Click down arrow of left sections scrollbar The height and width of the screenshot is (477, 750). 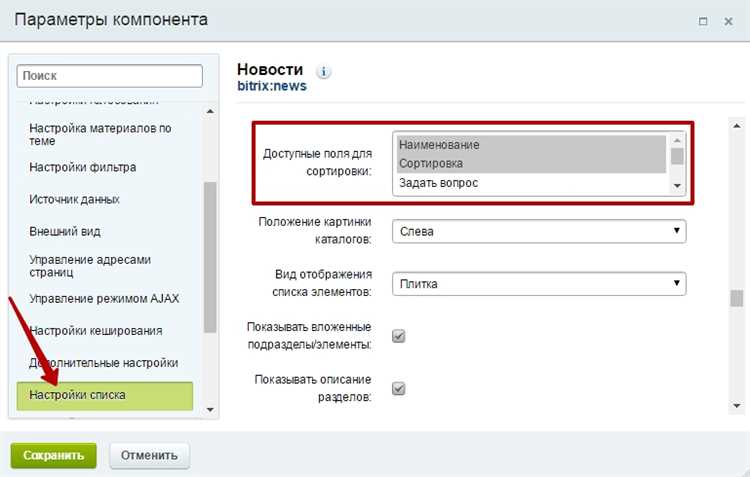point(210,410)
